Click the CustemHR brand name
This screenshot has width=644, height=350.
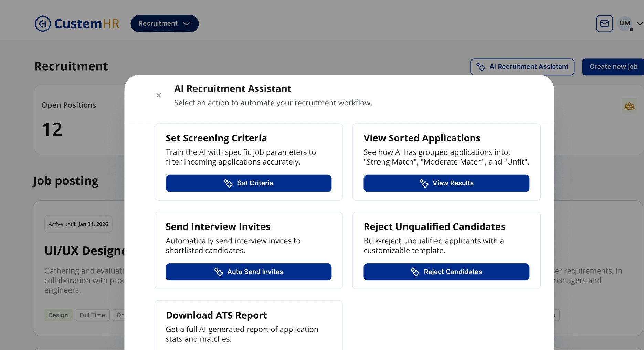click(87, 24)
